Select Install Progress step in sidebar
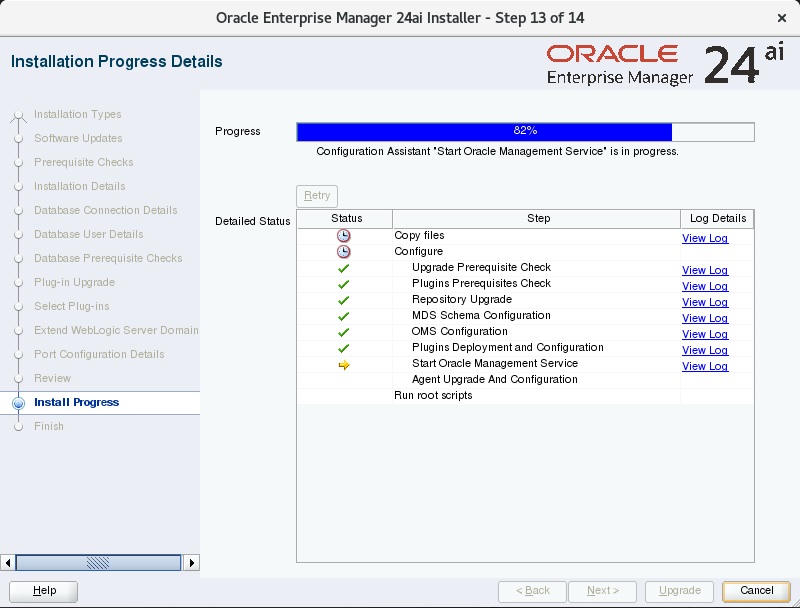Screen dimensions: 800x608 [77, 402]
